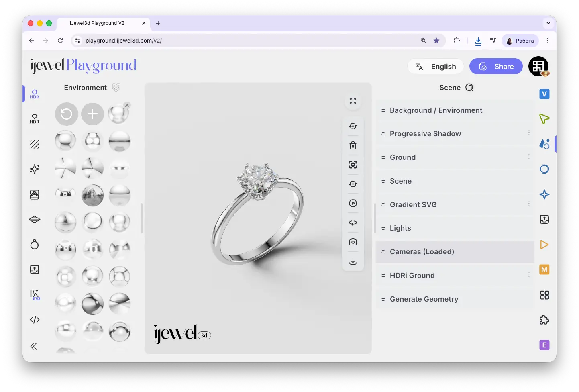Image resolution: width=579 pixels, height=392 pixels.
Task: Open the blue V plugin tab
Action: tap(544, 94)
